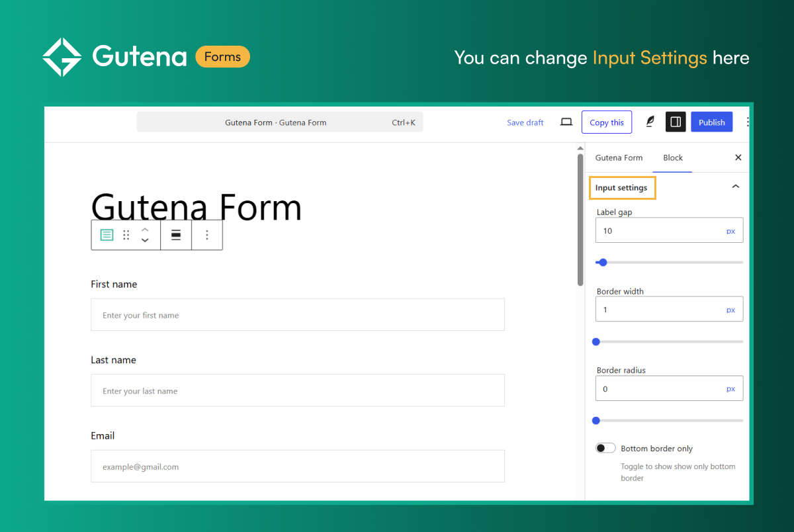Image resolution: width=794 pixels, height=532 pixels.
Task: Click the Save draft link
Action: pos(525,122)
